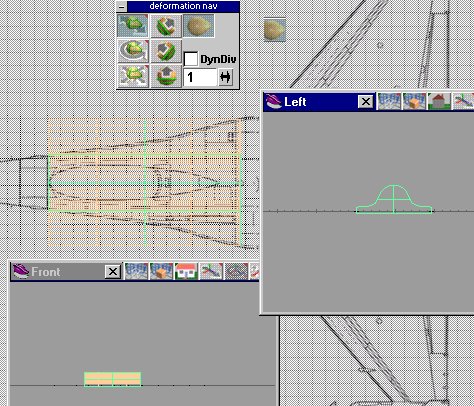Click the render-object cube icon in Left view toolbar

(x=414, y=101)
